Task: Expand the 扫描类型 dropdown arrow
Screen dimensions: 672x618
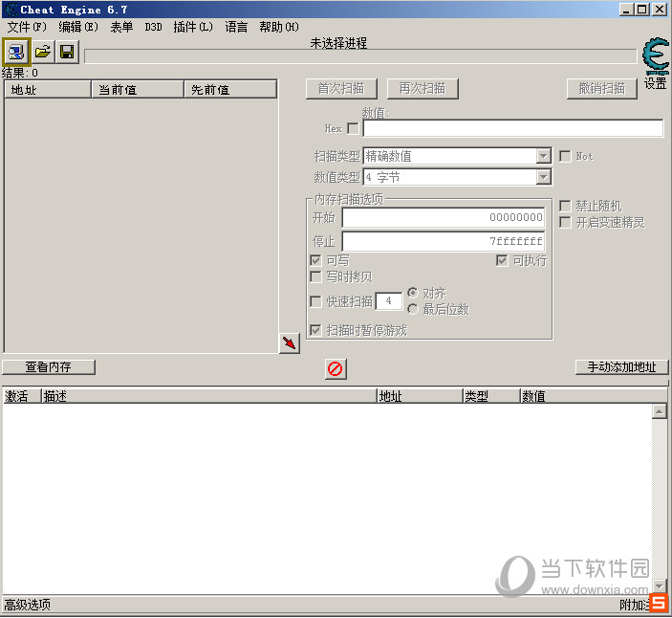Action: point(543,156)
